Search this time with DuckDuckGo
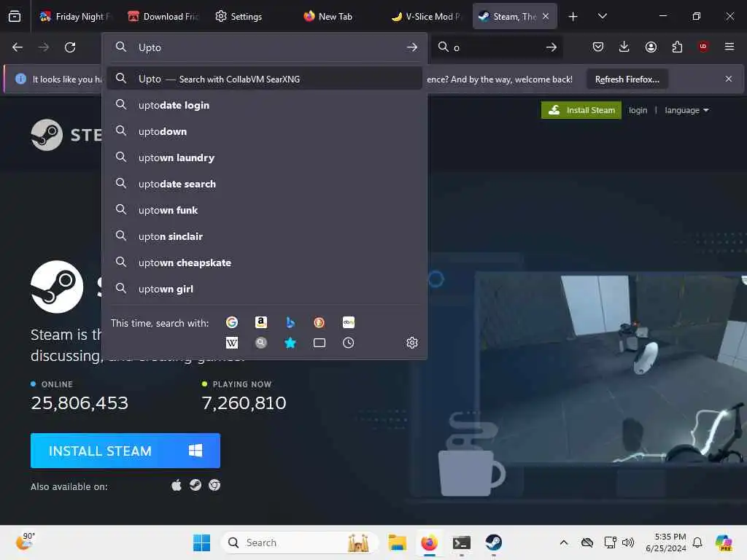Screen dimensions: 747x560 pyautogui.click(x=320, y=322)
